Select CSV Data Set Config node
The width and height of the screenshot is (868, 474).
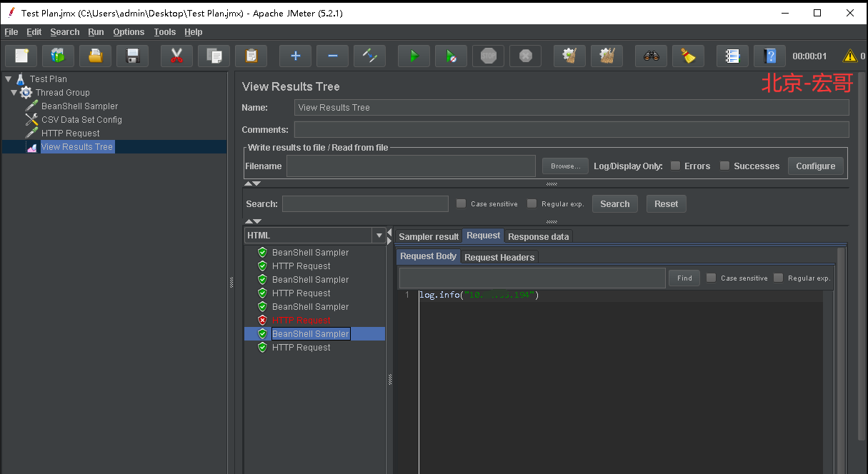(x=81, y=120)
